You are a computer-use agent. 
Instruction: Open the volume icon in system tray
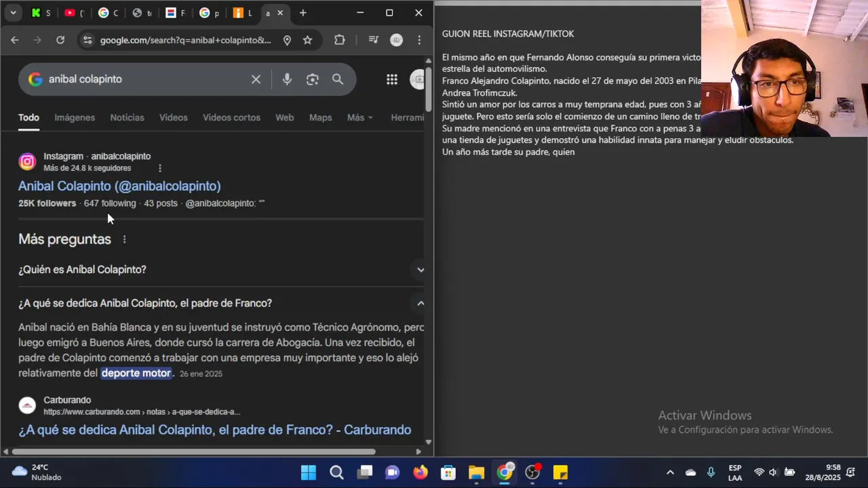coord(773,472)
